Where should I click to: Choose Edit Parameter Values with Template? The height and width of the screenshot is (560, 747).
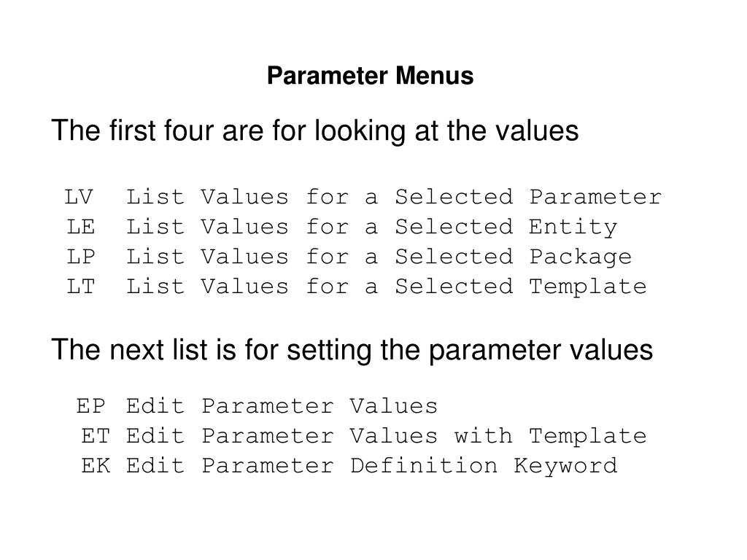(x=387, y=436)
